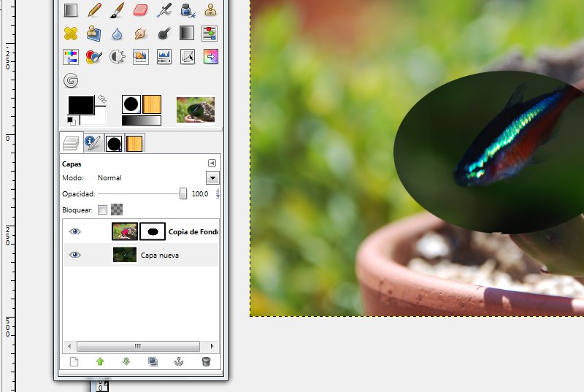The image size is (584, 392).
Task: Select the Clone stamp tool
Action: pyautogui.click(x=210, y=10)
